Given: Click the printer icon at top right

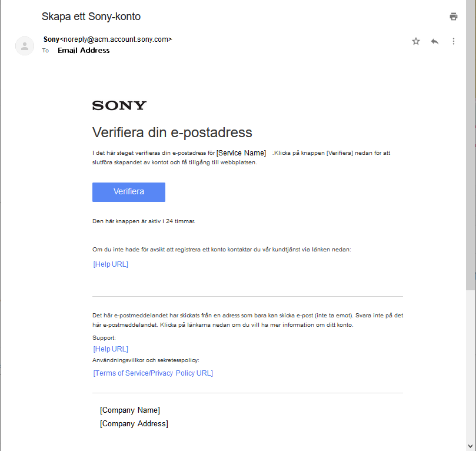Looking at the screenshot, I should pos(453,16).
